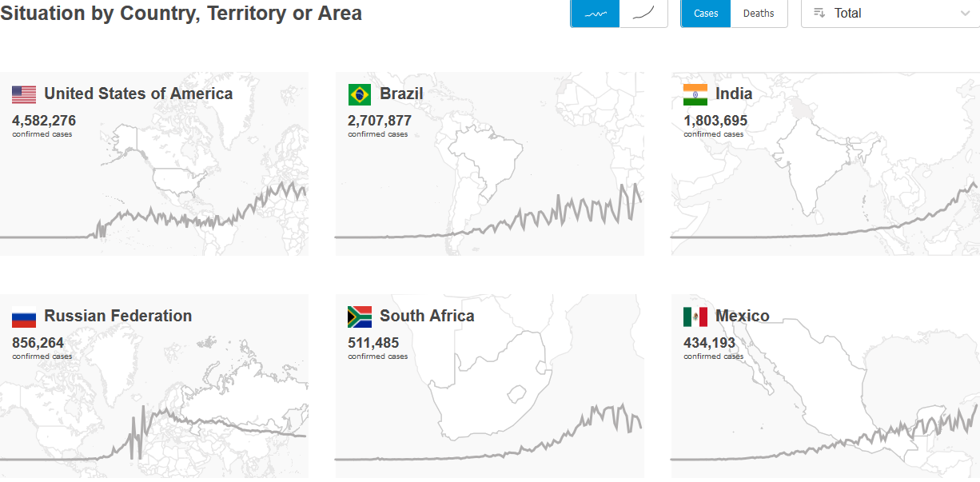Switch to daily wave chart view

pos(596,14)
